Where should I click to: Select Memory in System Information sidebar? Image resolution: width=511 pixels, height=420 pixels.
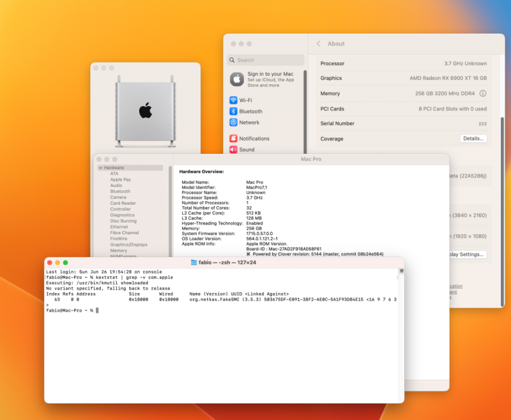[x=118, y=250]
